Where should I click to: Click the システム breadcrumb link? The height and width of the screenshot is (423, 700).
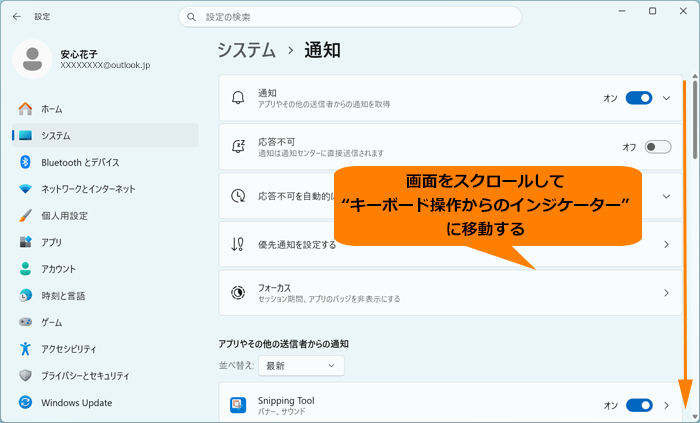click(247, 50)
